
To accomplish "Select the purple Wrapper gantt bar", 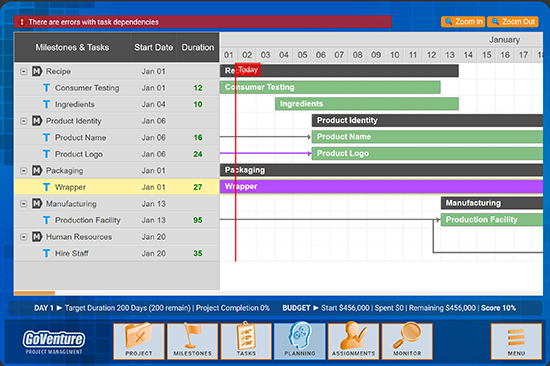I will 381,187.
